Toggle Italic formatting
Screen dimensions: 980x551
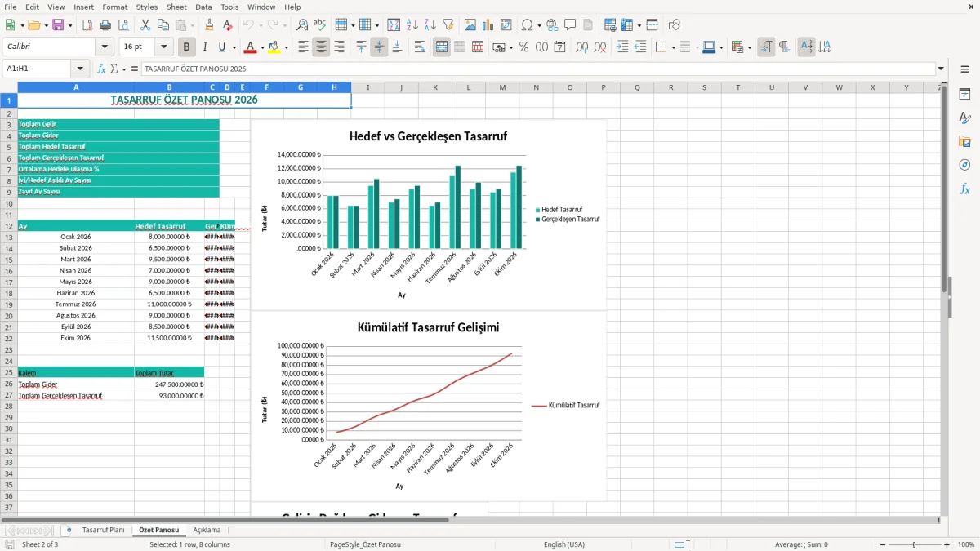pos(204,47)
